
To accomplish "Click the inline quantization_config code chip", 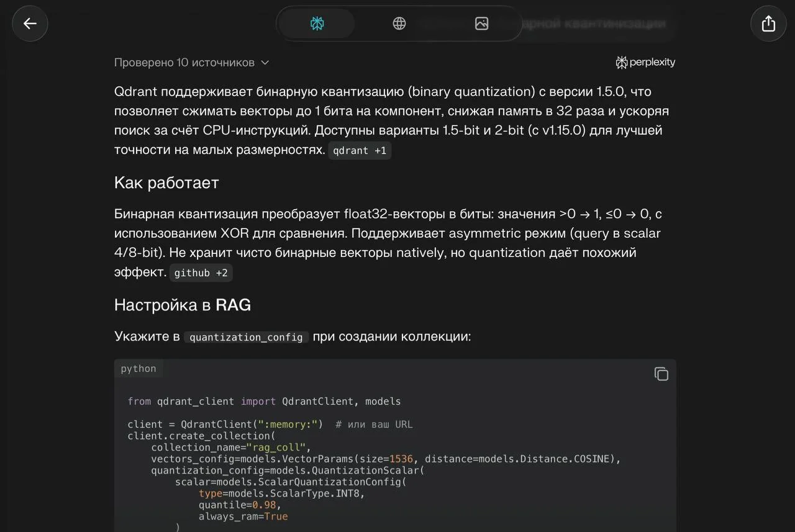I will pyautogui.click(x=246, y=337).
